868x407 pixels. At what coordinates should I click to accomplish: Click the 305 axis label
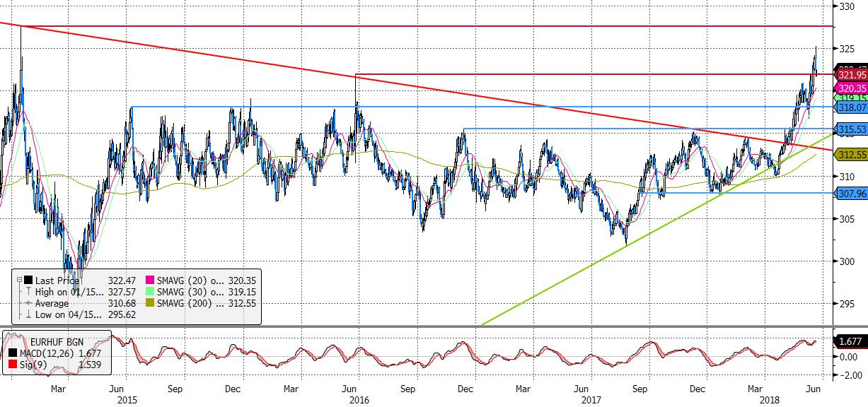847,218
